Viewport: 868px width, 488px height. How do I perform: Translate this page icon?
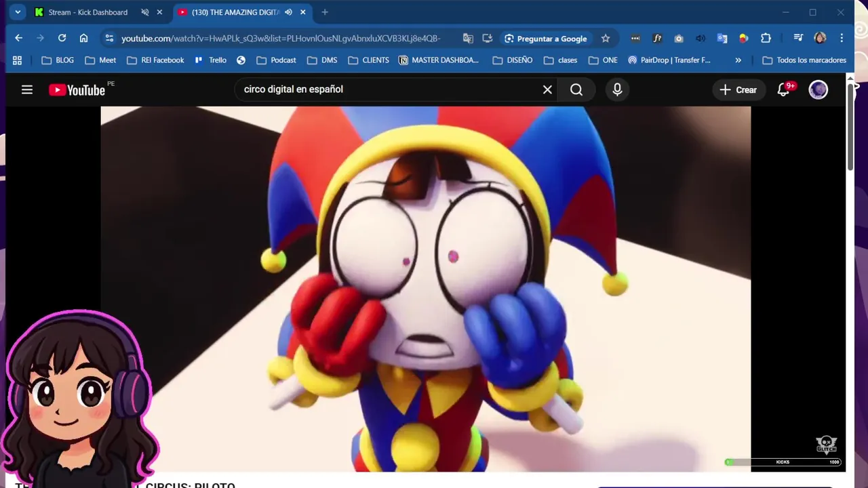coord(468,39)
